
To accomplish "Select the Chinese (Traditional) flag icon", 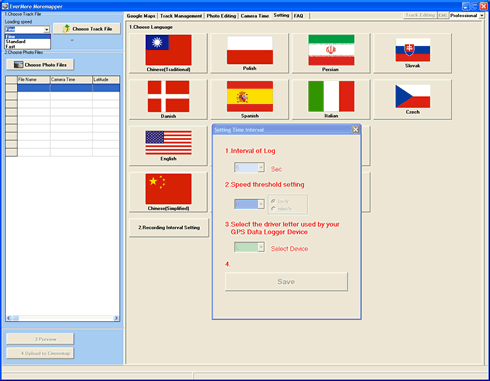I will (x=168, y=50).
